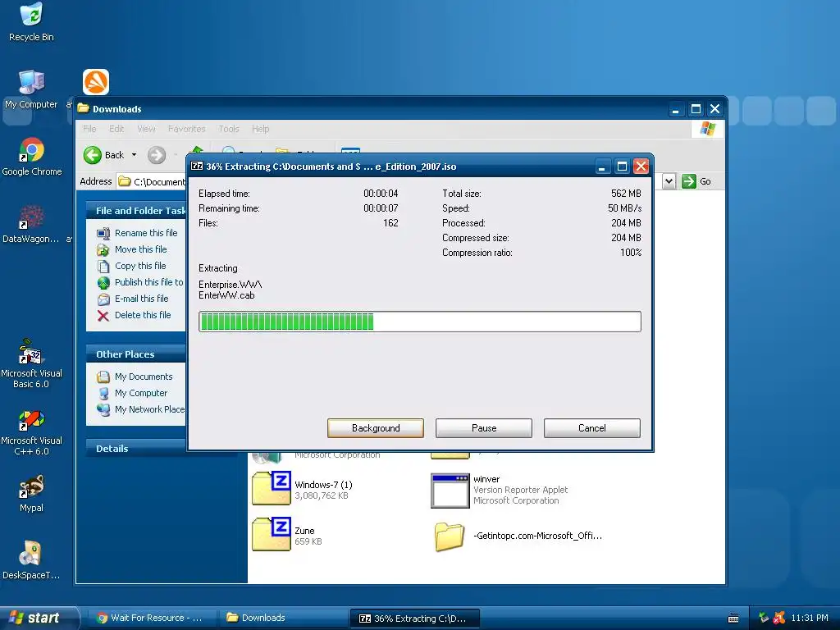Open My Documents in Other Places
Image resolution: width=840 pixels, height=630 pixels.
[144, 377]
